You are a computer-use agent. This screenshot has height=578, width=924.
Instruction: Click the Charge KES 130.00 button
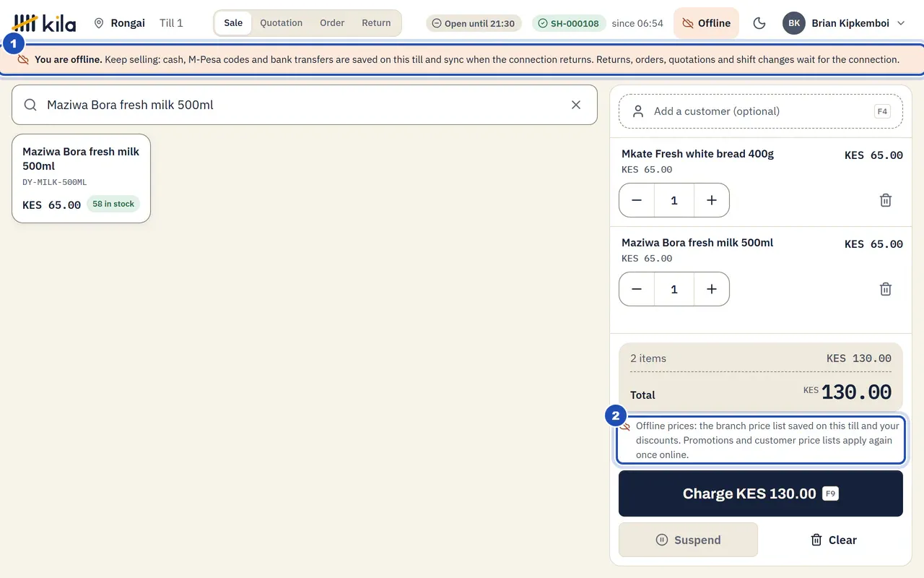(761, 493)
